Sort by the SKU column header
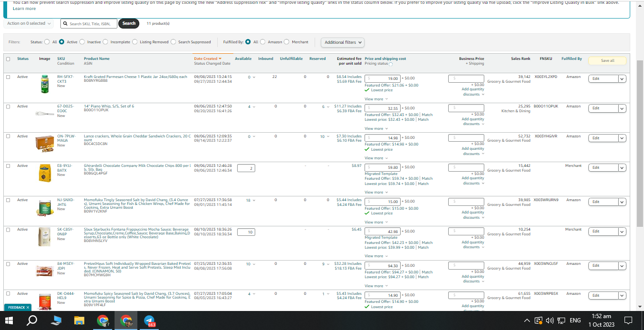The width and height of the screenshot is (644, 330). click(x=61, y=58)
